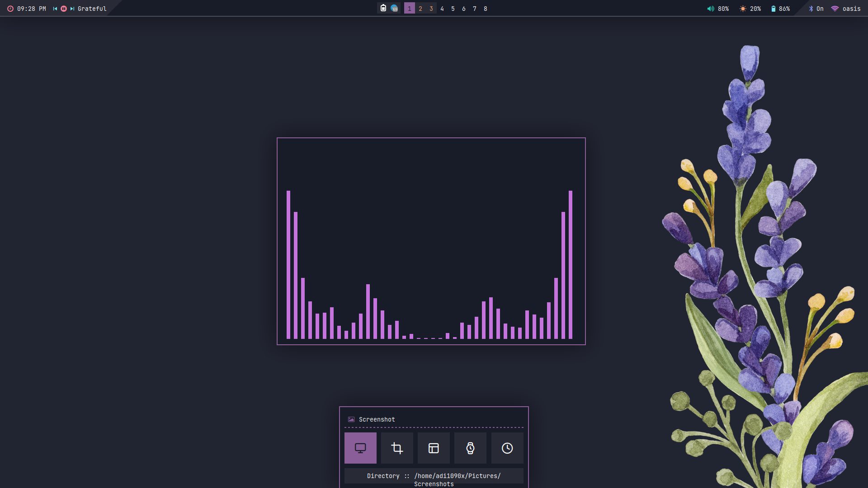Choose the clock delayed capture icon
868x488 pixels.
coord(507,448)
